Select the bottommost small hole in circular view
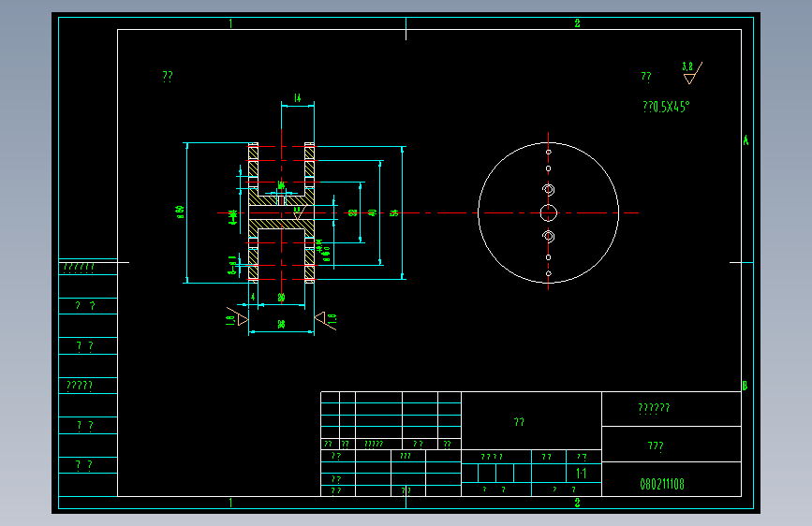This screenshot has width=812, height=526. 549,273
